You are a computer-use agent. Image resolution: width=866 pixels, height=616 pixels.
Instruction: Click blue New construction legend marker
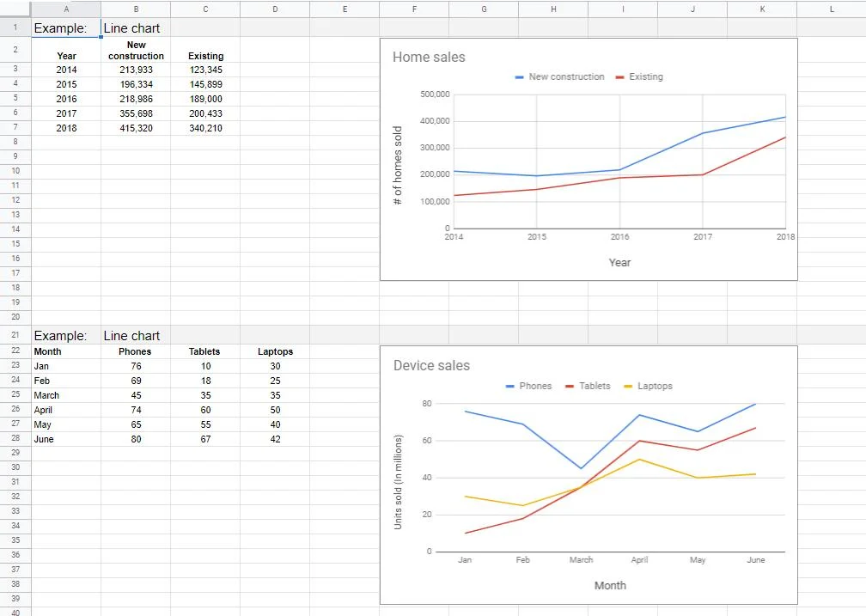point(519,77)
